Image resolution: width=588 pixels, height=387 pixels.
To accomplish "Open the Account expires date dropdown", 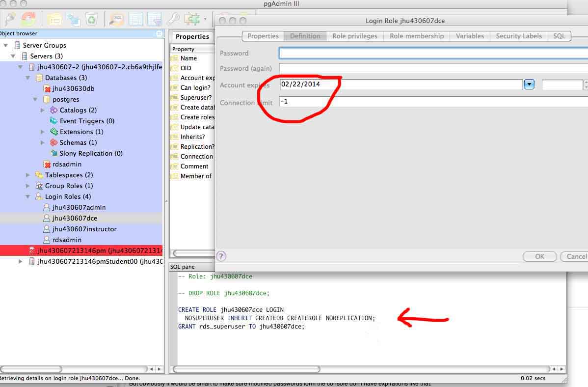I will point(529,84).
